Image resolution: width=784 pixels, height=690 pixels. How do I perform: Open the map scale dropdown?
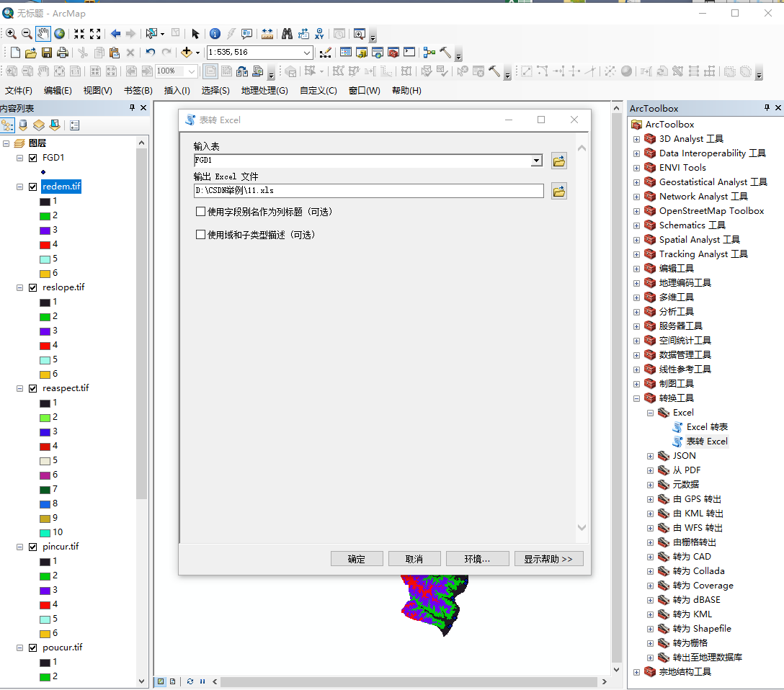click(x=307, y=53)
